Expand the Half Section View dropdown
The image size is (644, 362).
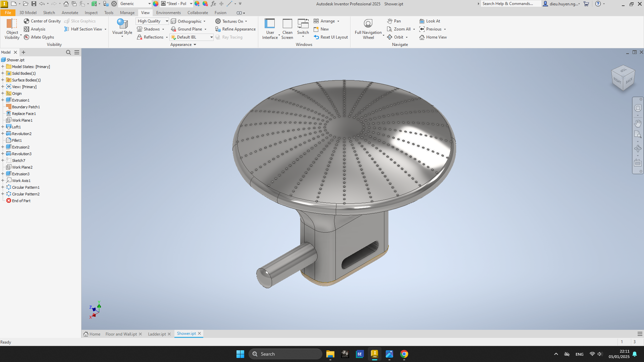click(x=105, y=29)
